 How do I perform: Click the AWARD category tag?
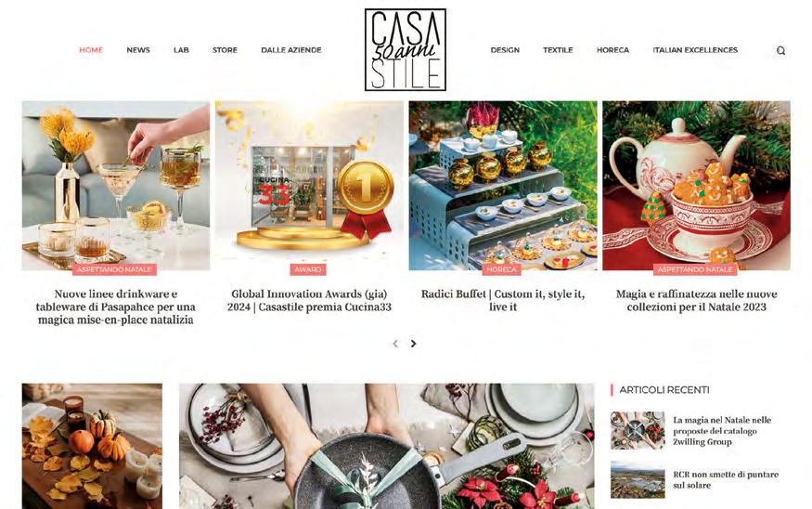tap(308, 269)
